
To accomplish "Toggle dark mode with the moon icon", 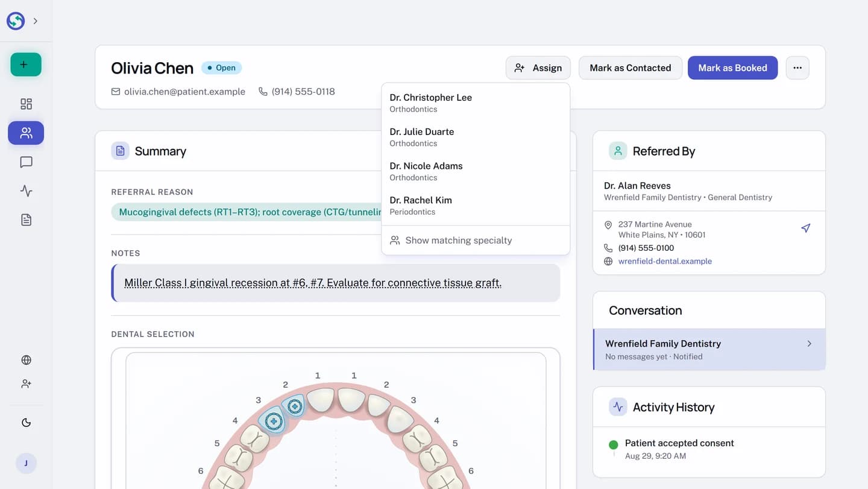I will [x=26, y=423].
